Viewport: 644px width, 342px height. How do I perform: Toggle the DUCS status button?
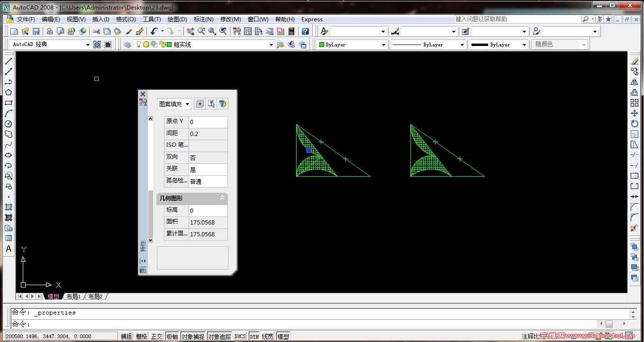click(x=240, y=336)
